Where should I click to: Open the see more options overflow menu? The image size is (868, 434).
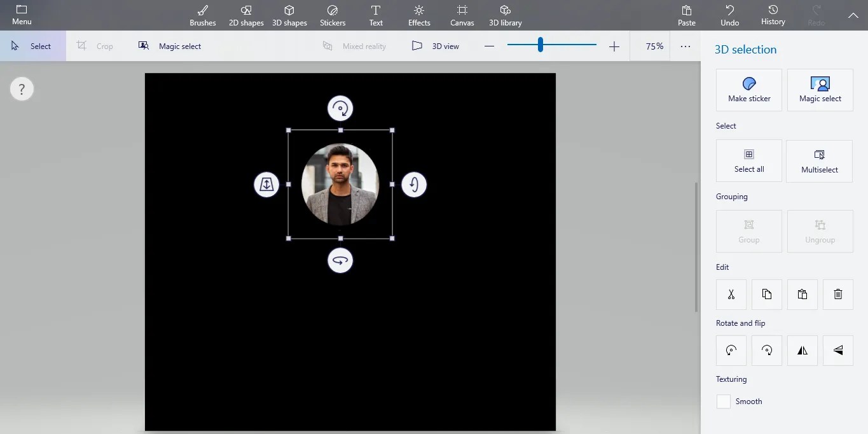pyautogui.click(x=685, y=46)
